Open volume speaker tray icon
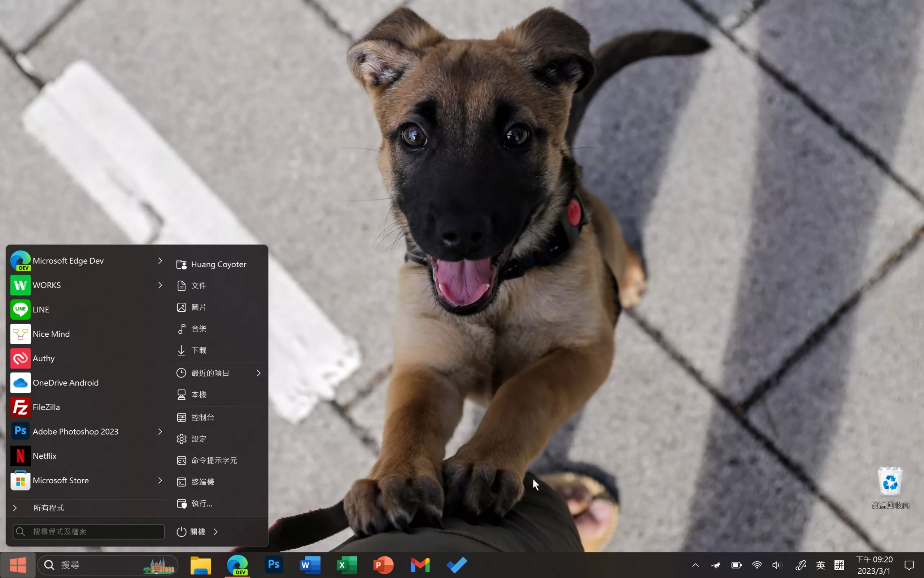Viewport: 924px width, 578px height. click(777, 565)
